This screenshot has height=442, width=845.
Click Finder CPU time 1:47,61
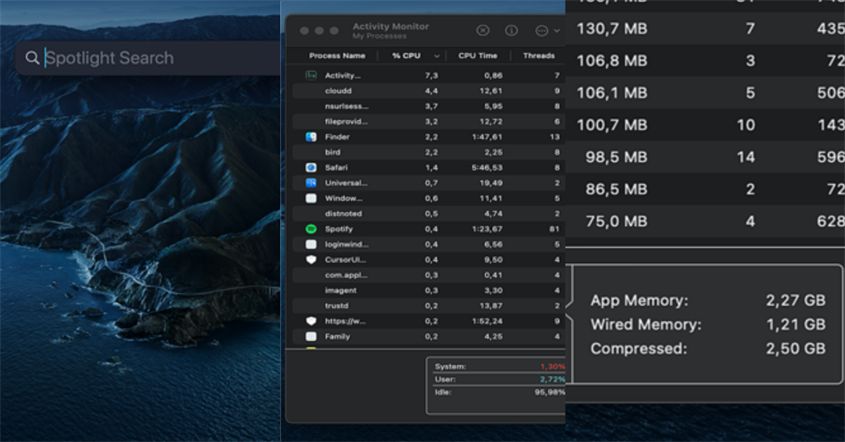[487, 137]
